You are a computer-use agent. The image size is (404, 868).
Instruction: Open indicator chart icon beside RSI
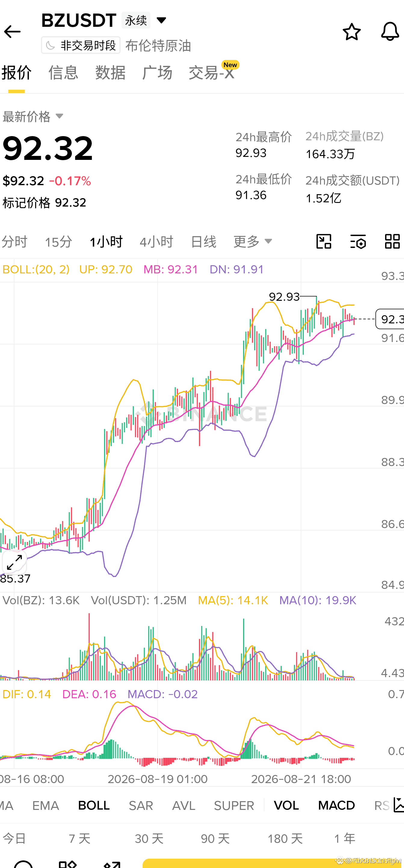point(399,805)
